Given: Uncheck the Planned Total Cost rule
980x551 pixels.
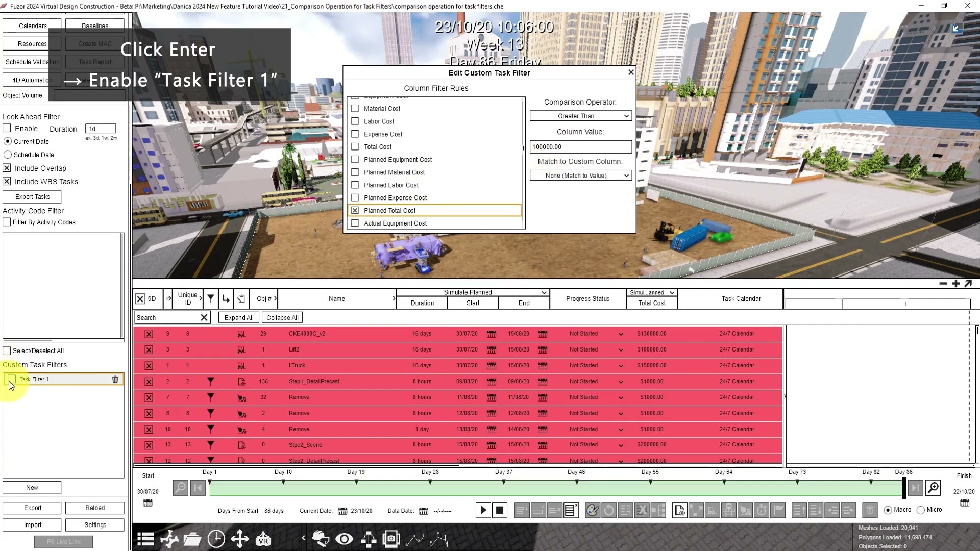Looking at the screenshot, I should point(355,211).
